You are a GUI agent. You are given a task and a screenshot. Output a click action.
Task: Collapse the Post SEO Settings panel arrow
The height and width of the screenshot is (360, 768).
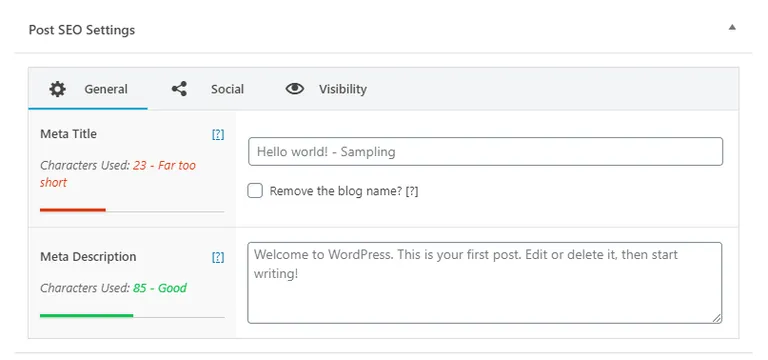click(732, 27)
